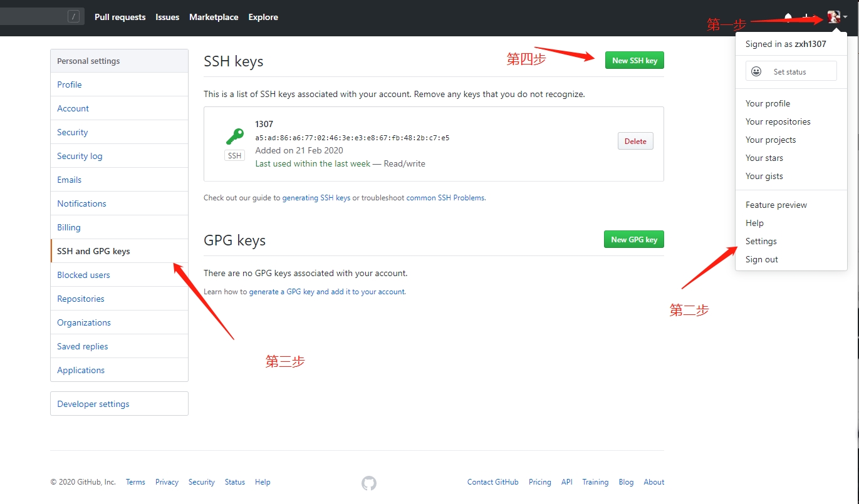Follow the generate a GPG key link

point(327,292)
